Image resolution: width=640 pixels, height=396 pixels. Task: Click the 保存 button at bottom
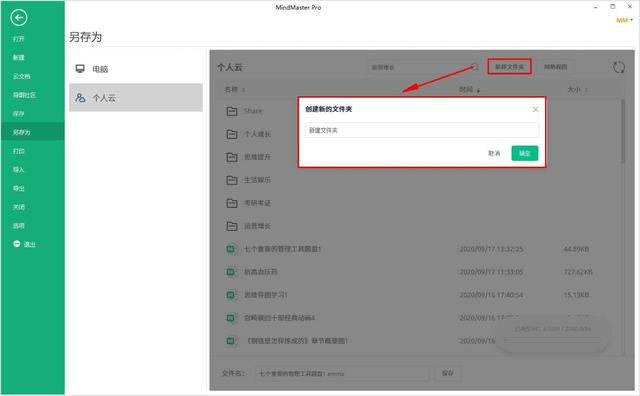click(448, 373)
